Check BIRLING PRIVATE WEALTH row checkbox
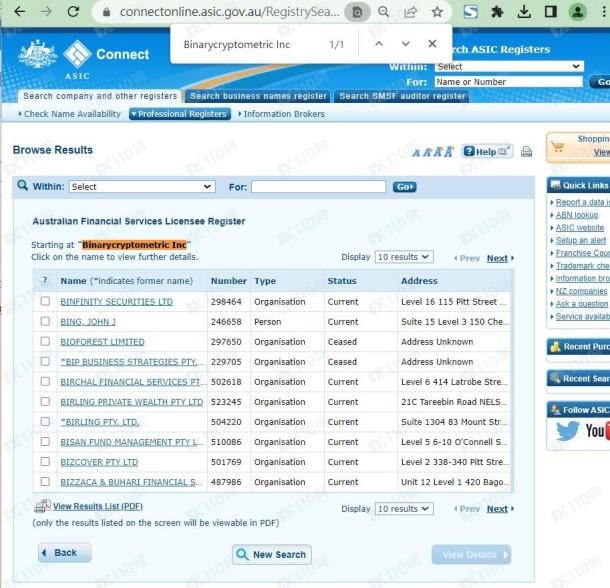 pyautogui.click(x=45, y=401)
